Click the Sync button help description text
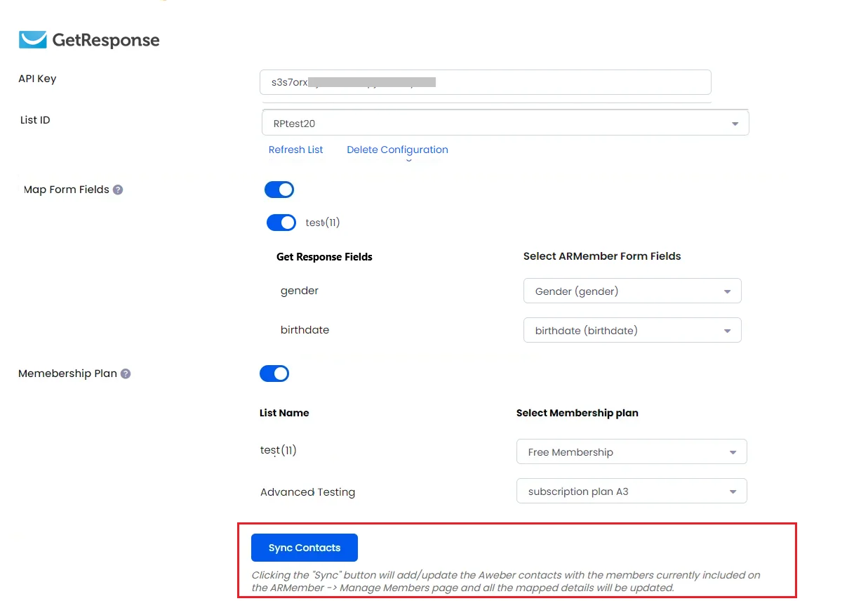Image resolution: width=868 pixels, height=601 pixels. pyautogui.click(x=506, y=581)
